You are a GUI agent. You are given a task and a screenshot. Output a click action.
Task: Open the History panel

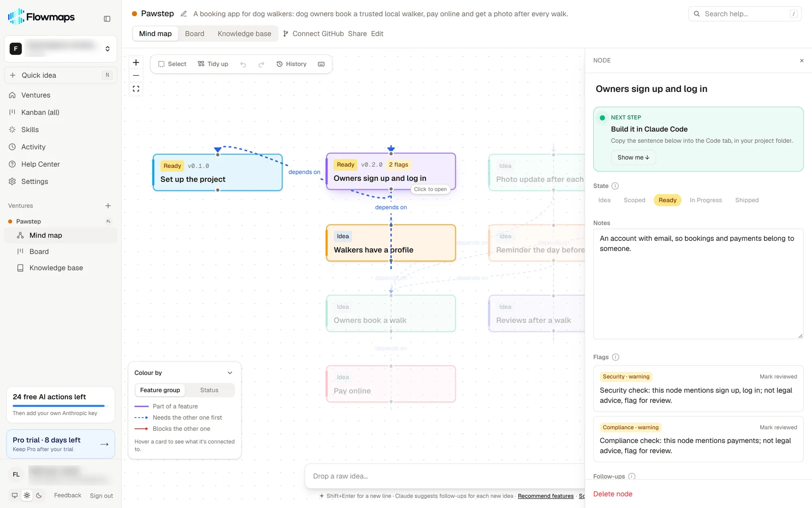click(x=291, y=64)
